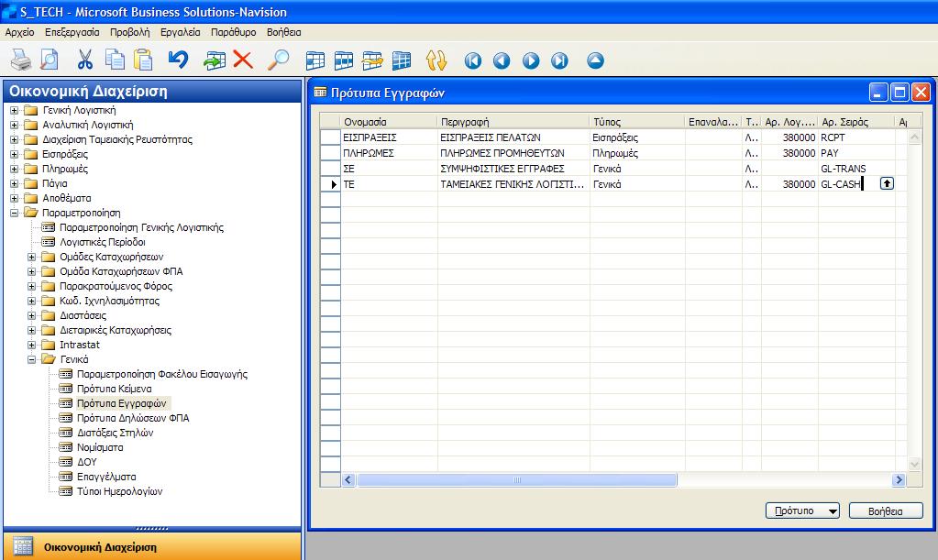Select Πρότυπα Δηλώσεων ΦΠΑ item
Image resolution: width=938 pixels, height=560 pixels.
(x=133, y=418)
